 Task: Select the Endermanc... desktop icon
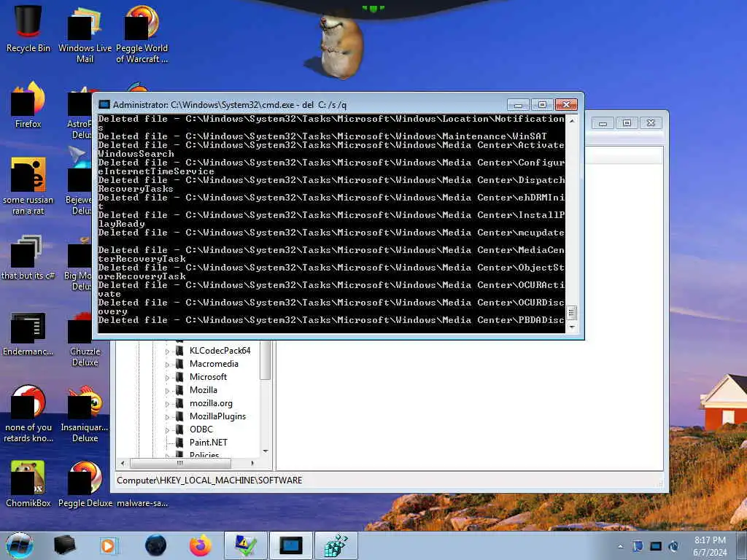(28, 333)
